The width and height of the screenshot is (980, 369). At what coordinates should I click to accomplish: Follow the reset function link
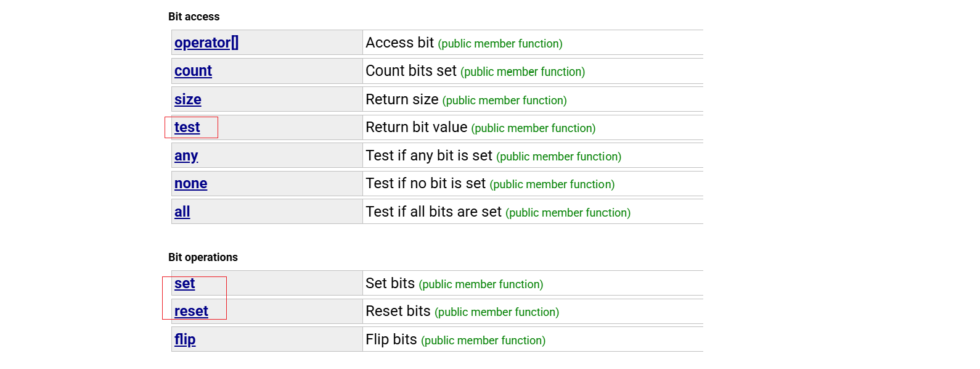tap(191, 311)
